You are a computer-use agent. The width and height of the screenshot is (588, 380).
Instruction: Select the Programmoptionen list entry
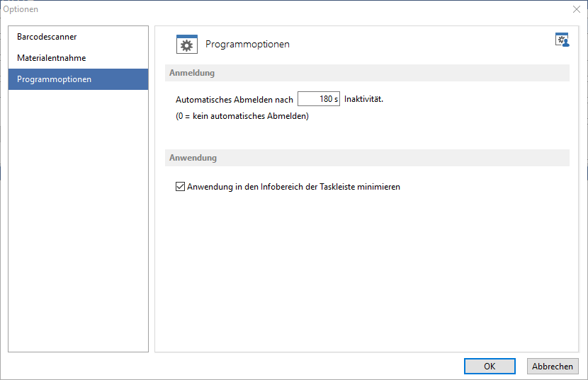pos(78,79)
